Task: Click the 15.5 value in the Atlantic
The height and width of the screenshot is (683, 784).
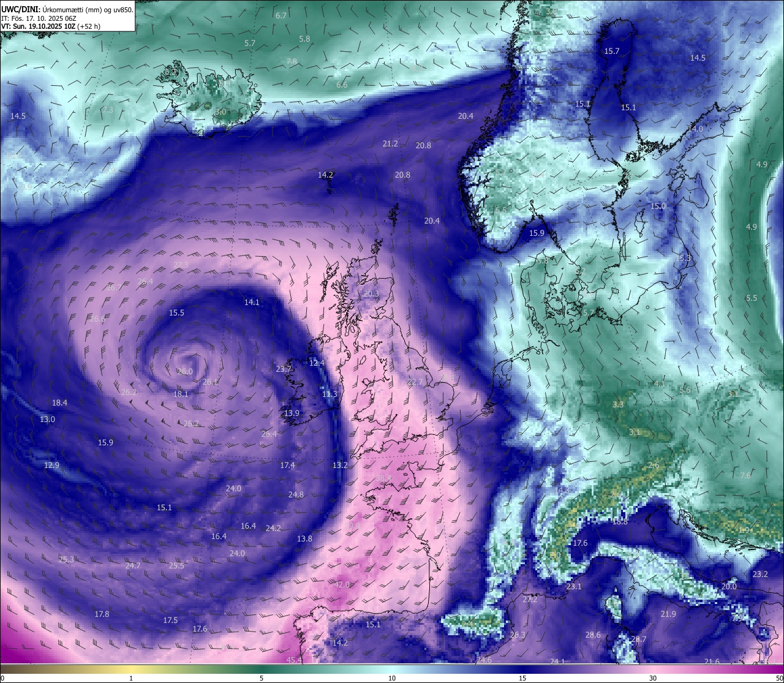Action: (176, 313)
